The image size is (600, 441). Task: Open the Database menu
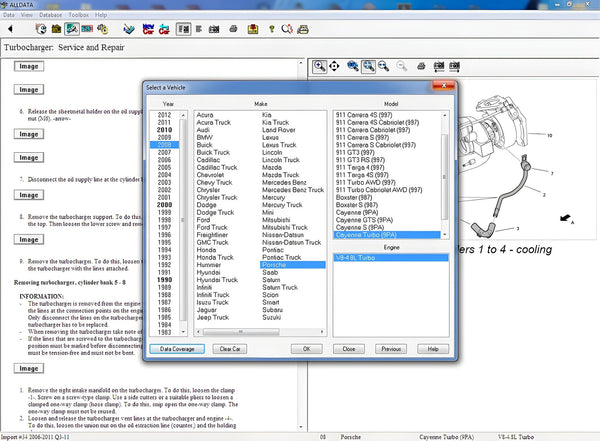[x=50, y=15]
